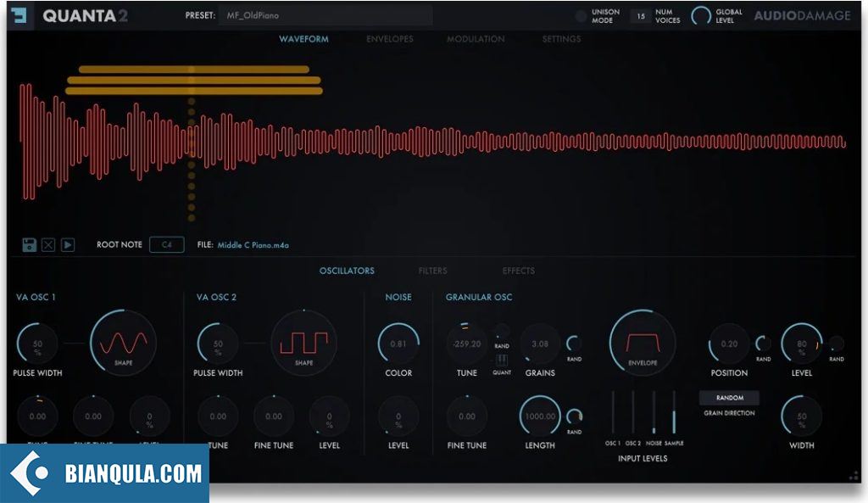The width and height of the screenshot is (868, 503).
Task: Click VA OSC 2 Tune knob
Action: point(218,416)
